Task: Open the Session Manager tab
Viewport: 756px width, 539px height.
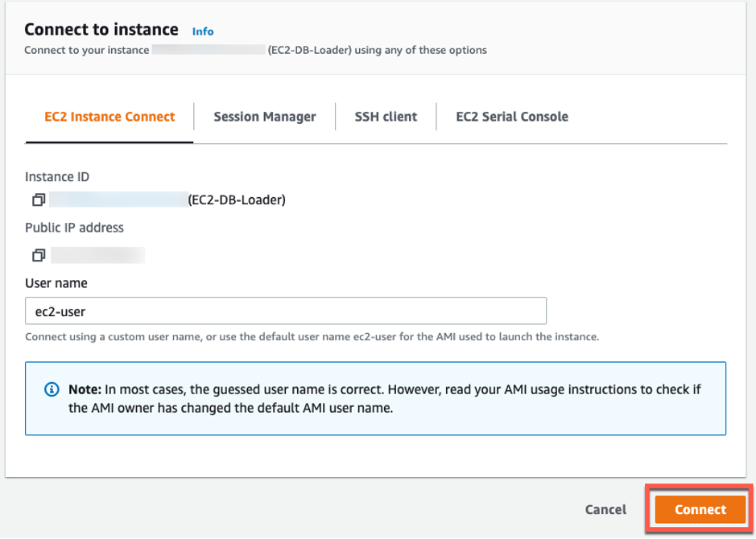Action: coord(264,117)
